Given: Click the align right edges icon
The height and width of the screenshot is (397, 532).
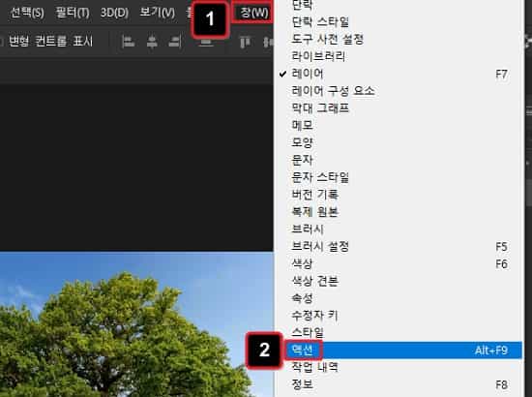Looking at the screenshot, I should coord(175,42).
